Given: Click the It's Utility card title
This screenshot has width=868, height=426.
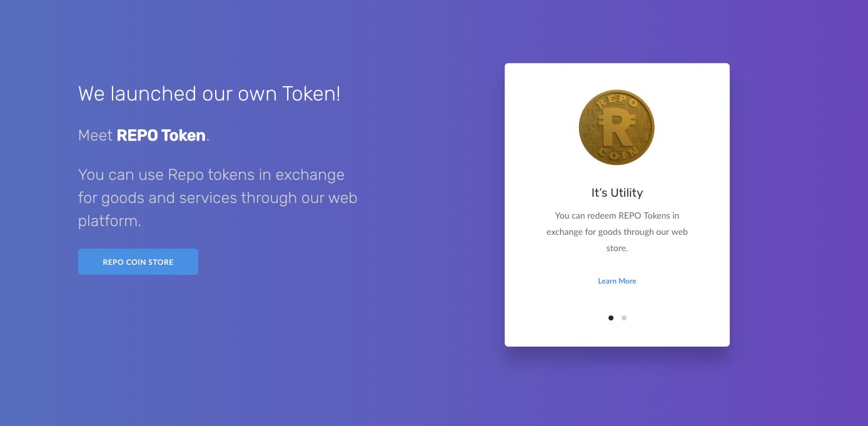Looking at the screenshot, I should [617, 193].
